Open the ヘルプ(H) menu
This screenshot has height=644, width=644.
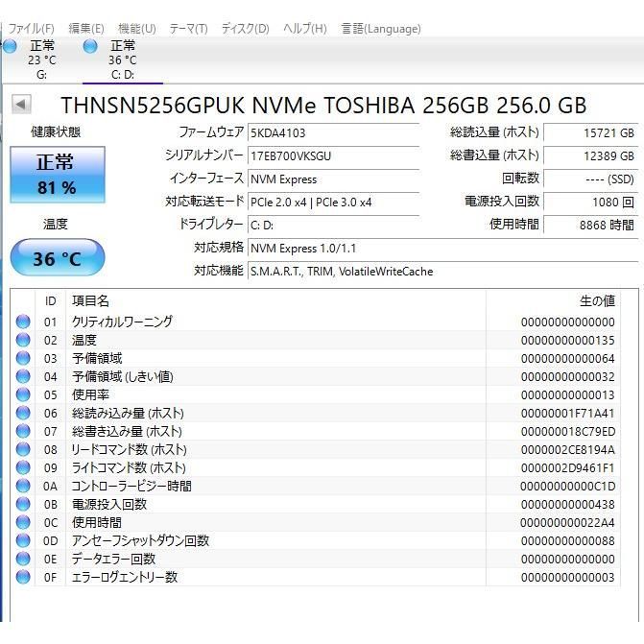(x=305, y=29)
